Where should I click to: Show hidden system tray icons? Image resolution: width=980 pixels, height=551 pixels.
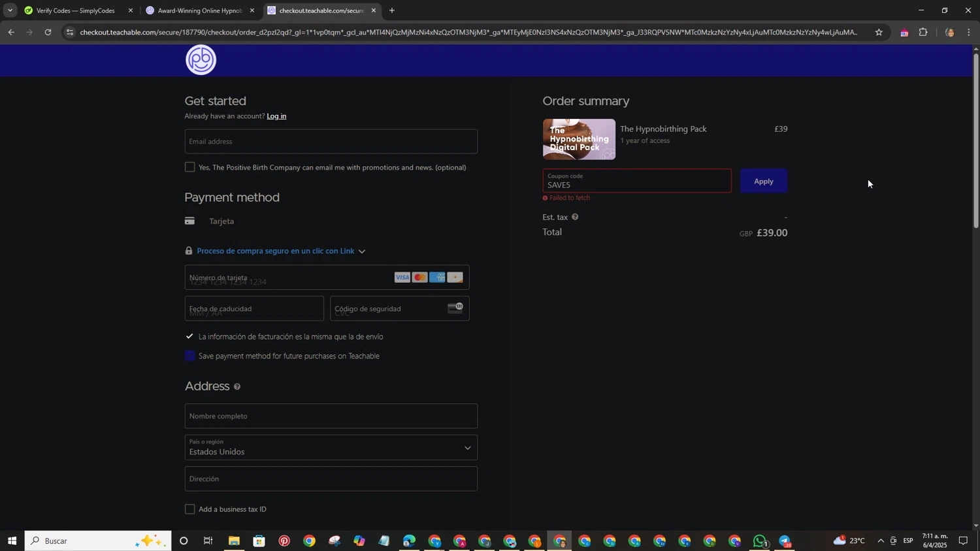click(x=881, y=541)
